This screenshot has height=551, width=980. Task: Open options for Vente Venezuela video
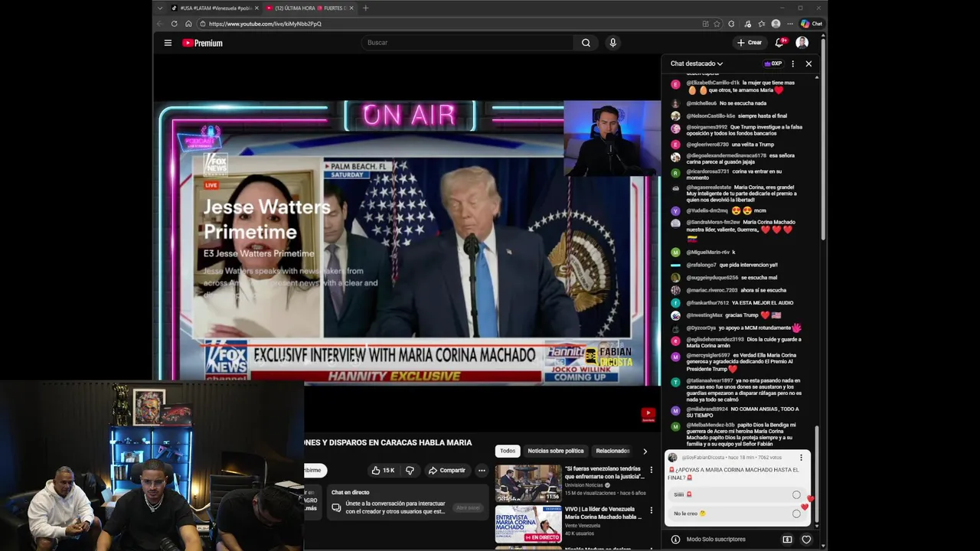(652, 510)
